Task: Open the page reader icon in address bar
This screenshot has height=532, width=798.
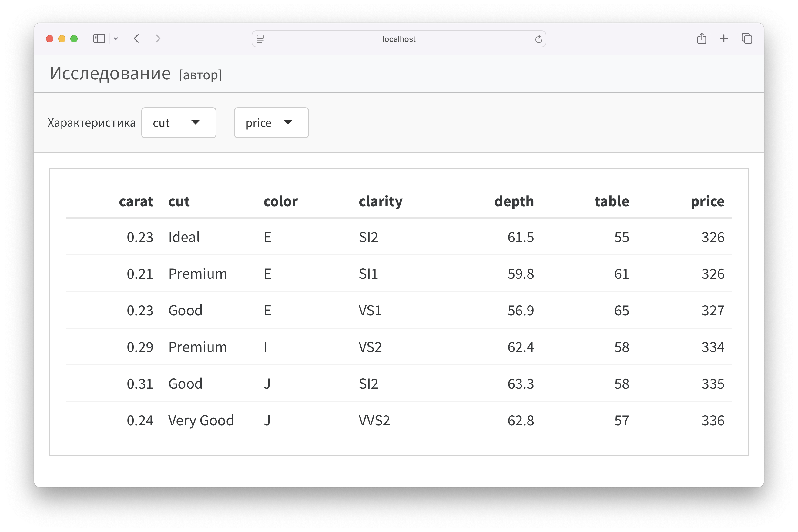Action: pos(260,39)
